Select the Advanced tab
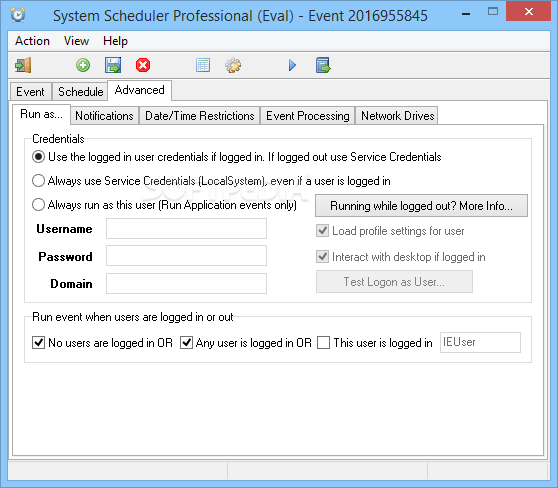 (x=140, y=90)
